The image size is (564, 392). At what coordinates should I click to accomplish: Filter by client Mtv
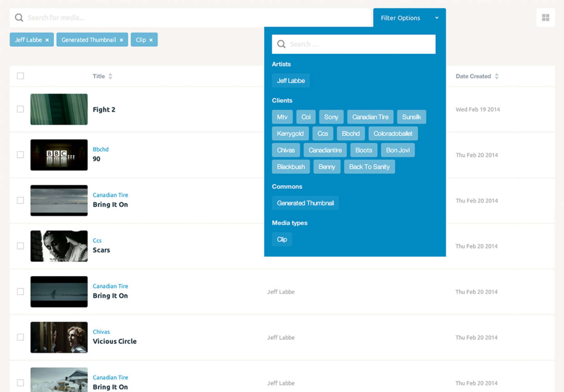tap(282, 117)
